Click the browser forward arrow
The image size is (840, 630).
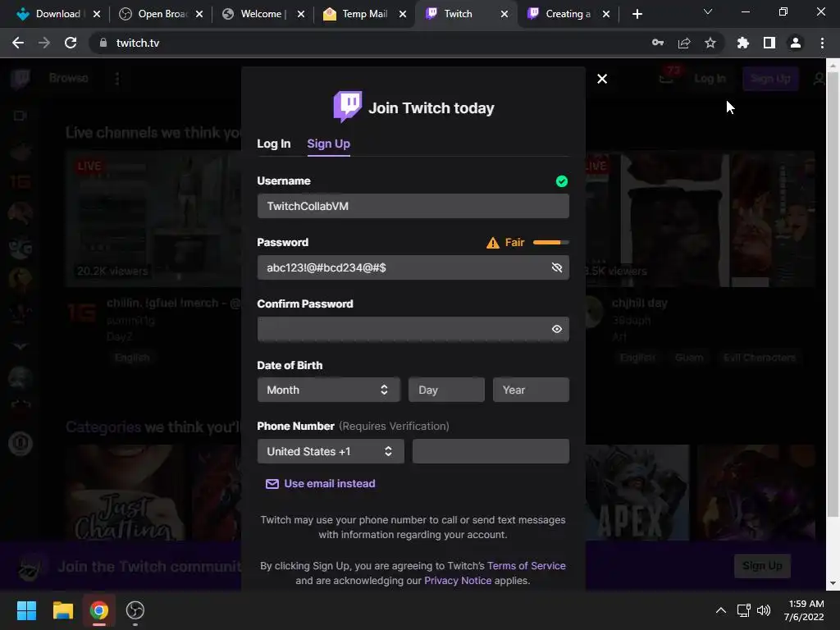coord(44,43)
